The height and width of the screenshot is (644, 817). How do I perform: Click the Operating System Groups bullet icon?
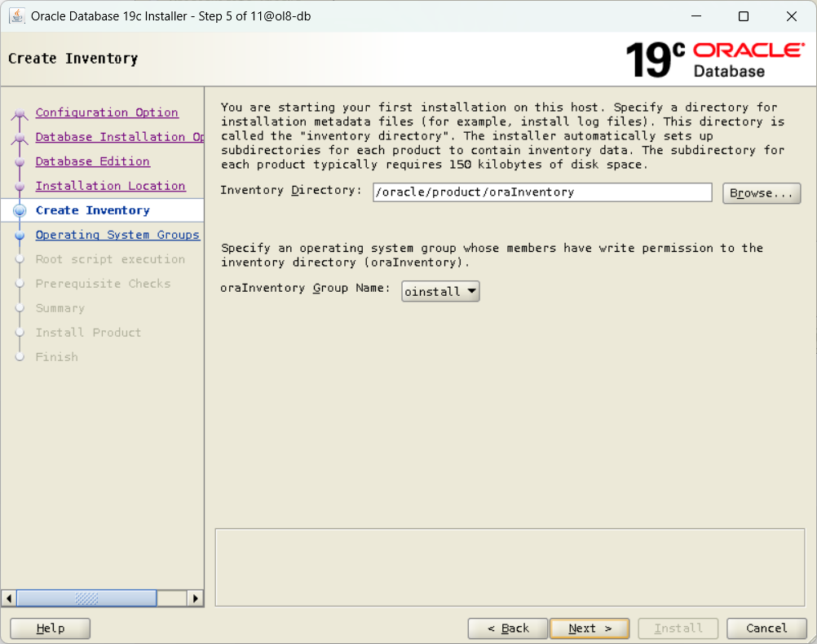point(20,235)
